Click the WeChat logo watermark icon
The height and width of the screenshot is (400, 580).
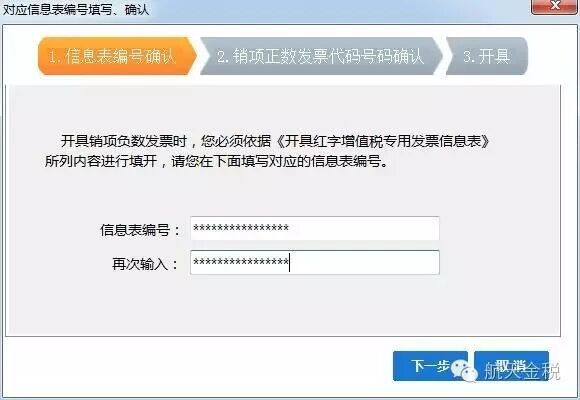[464, 370]
